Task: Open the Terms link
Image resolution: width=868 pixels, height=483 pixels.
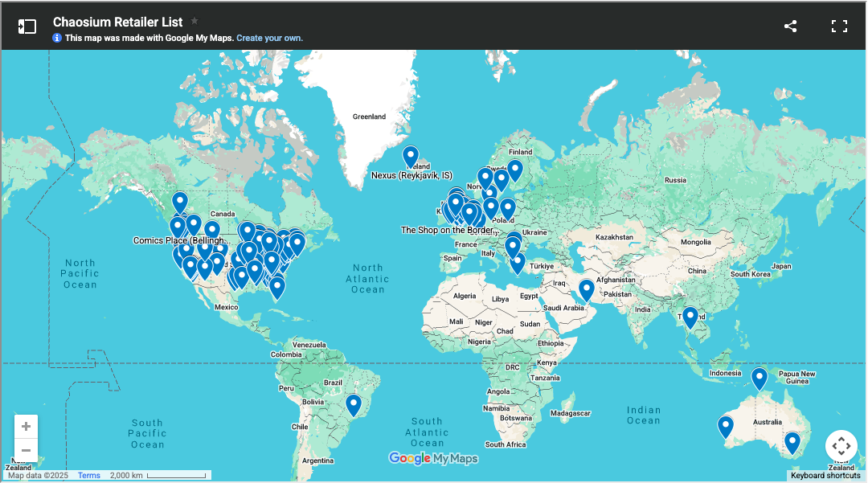Action: pyautogui.click(x=88, y=476)
